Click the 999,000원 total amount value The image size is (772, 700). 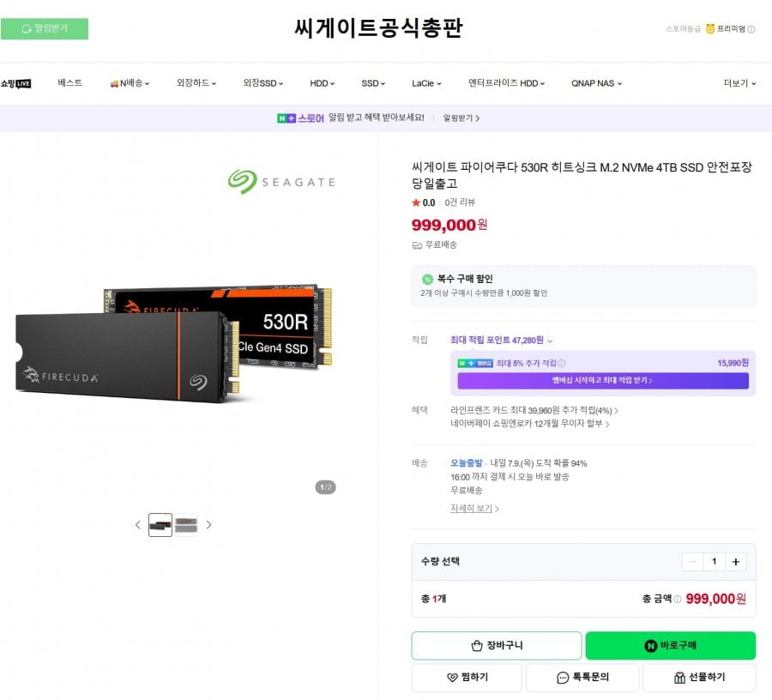pos(716,599)
